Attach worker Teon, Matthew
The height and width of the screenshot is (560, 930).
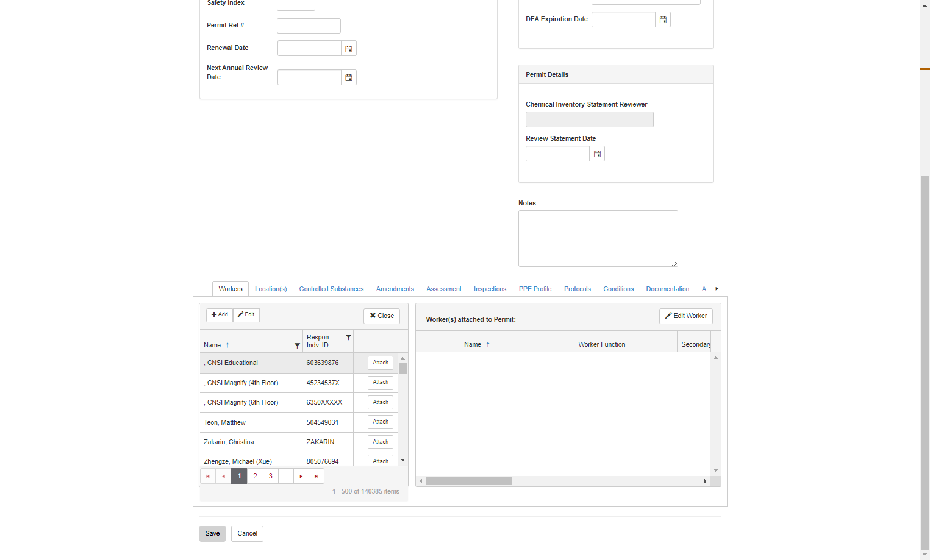(x=381, y=422)
